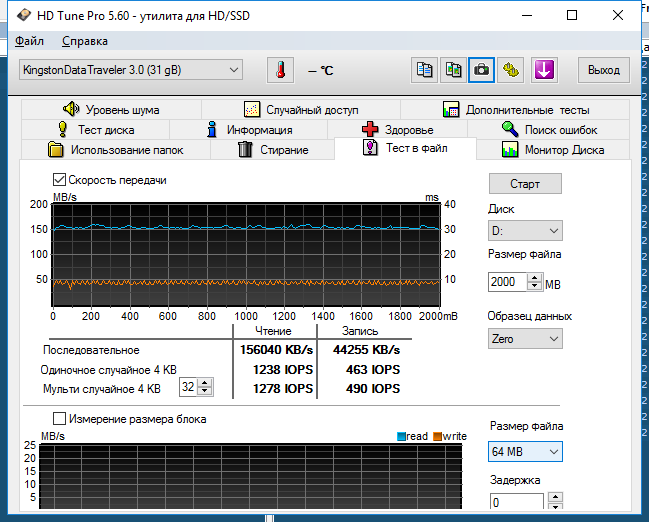Click the temperature thermometer icon

(x=281, y=70)
